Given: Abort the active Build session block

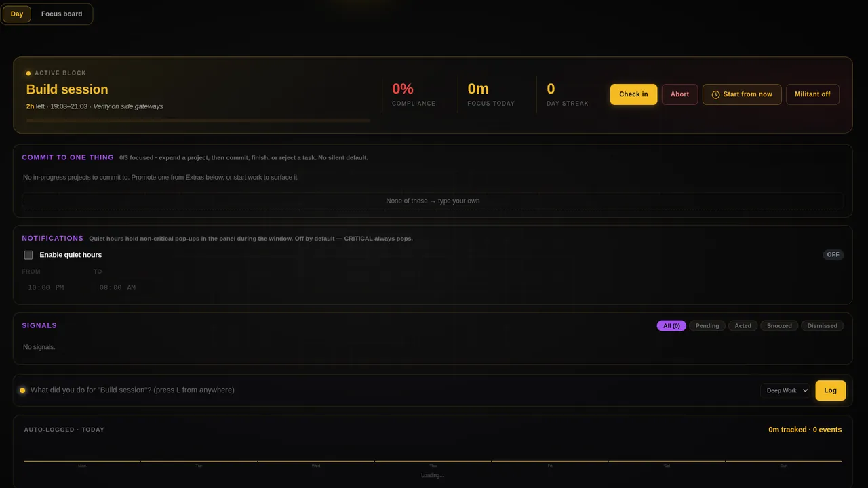Looking at the screenshot, I should (x=679, y=94).
